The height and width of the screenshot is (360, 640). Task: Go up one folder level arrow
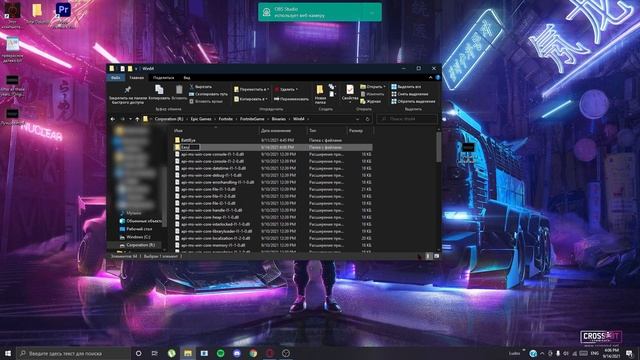pyautogui.click(x=138, y=119)
